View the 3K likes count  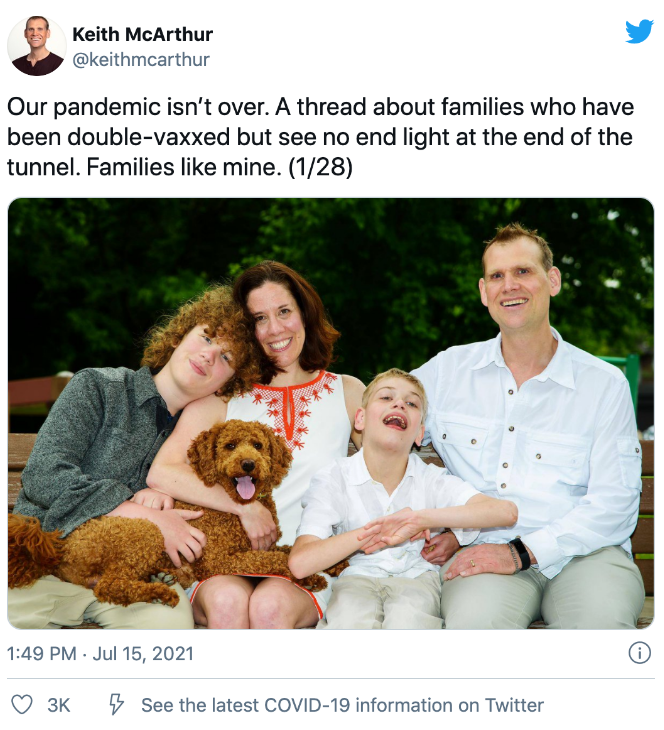tap(59, 705)
